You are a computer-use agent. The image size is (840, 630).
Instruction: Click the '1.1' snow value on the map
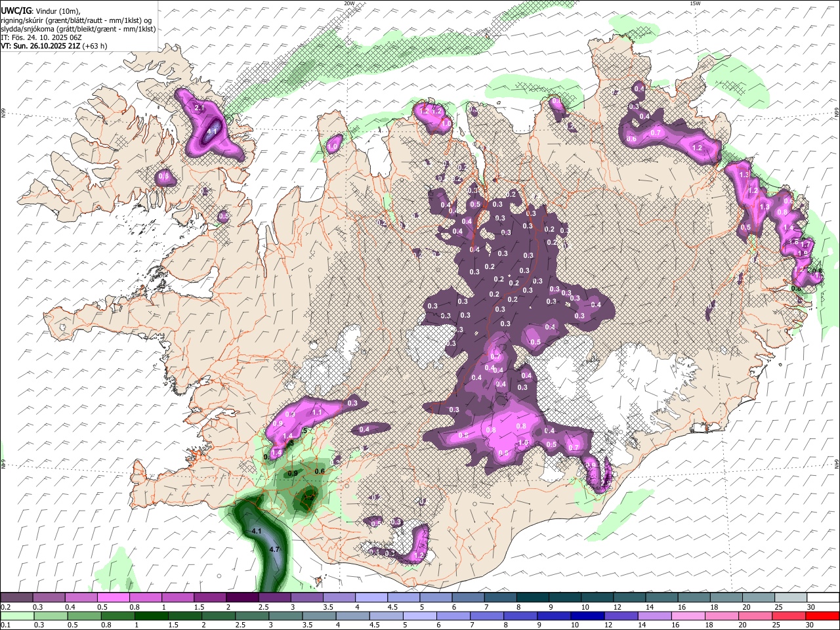(317, 412)
